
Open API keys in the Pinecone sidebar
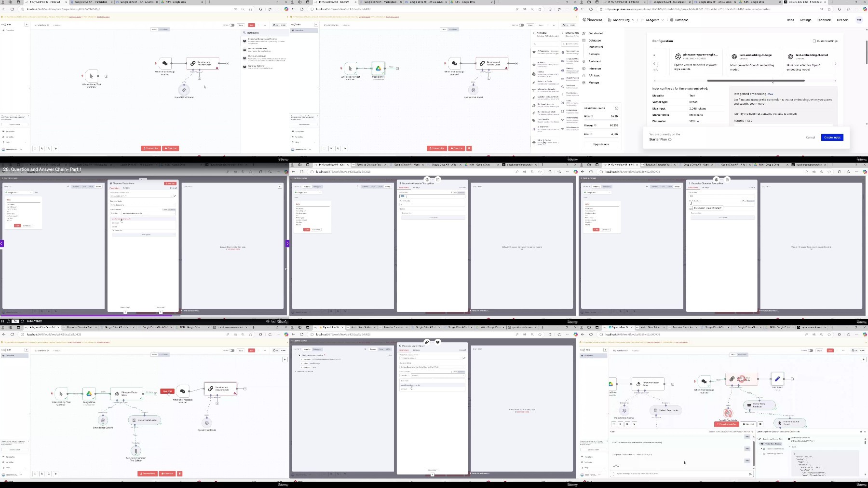(x=594, y=75)
